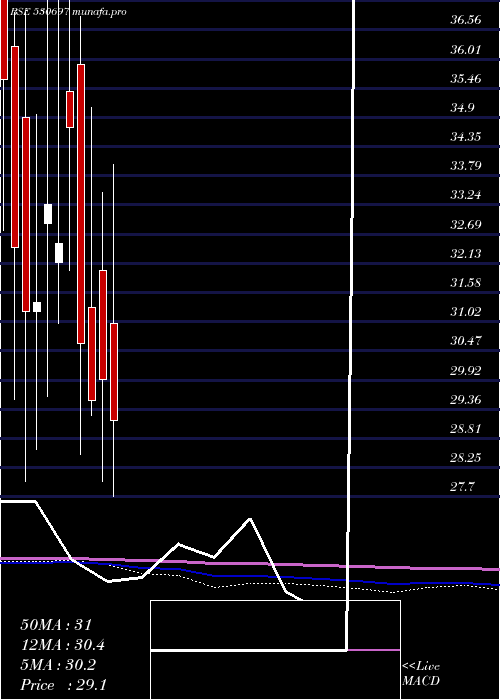
Task: Click the BSE symbol title text
Action: tap(39, 12)
